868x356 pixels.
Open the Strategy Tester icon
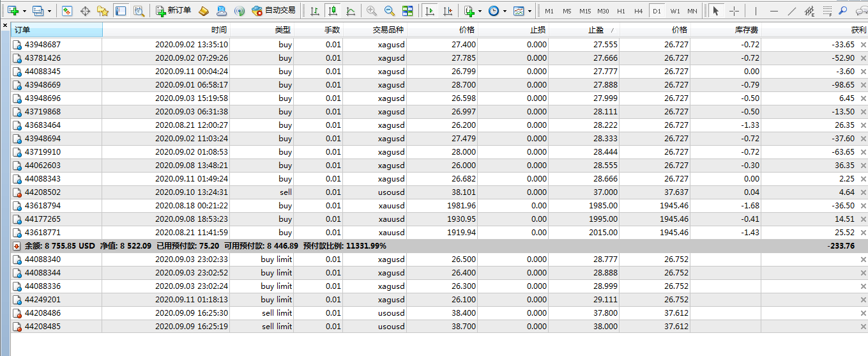tap(139, 11)
